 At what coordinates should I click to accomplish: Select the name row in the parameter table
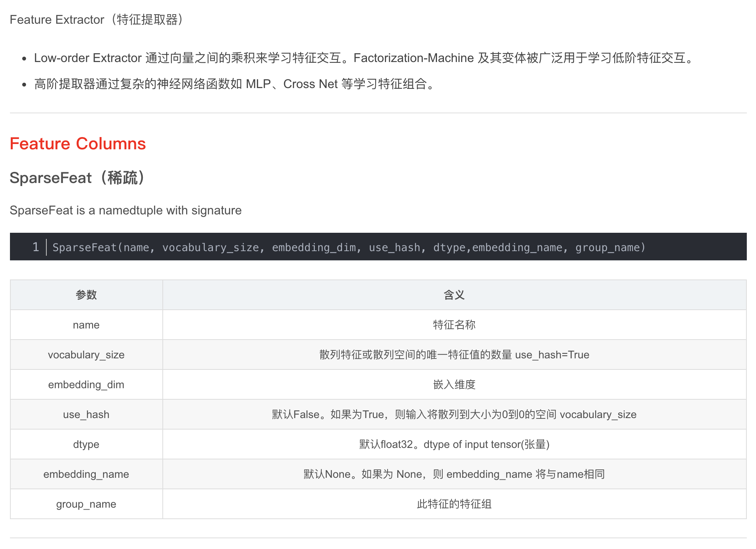coord(86,325)
